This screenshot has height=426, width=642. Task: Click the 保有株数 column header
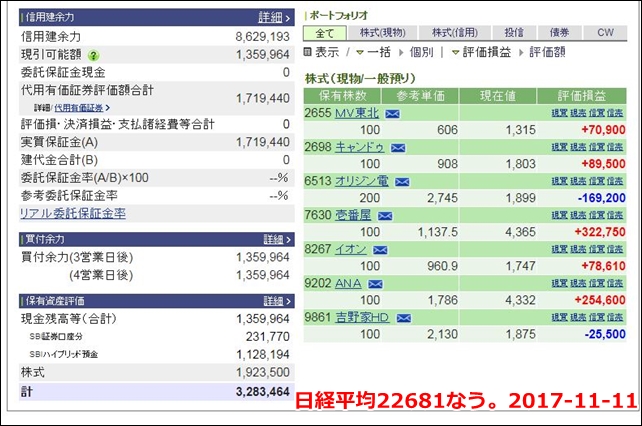pos(342,96)
